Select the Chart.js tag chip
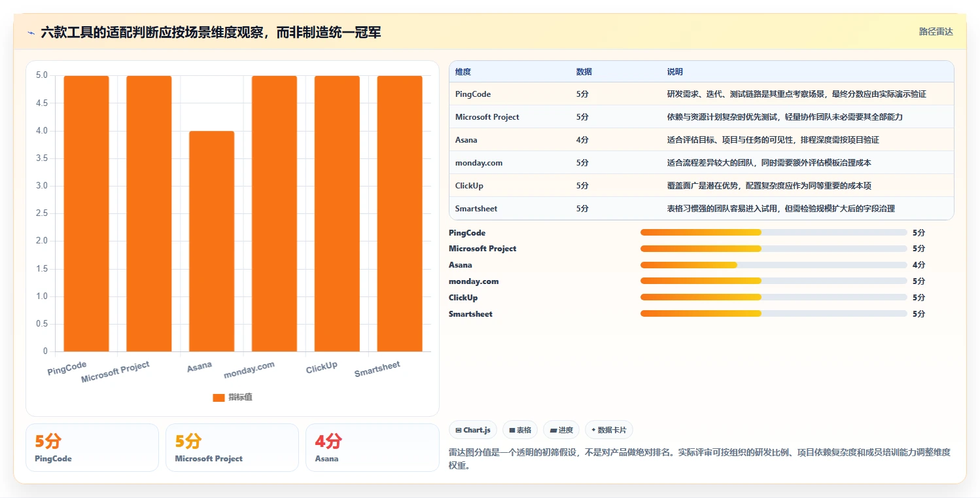980x498 pixels. [x=473, y=430]
